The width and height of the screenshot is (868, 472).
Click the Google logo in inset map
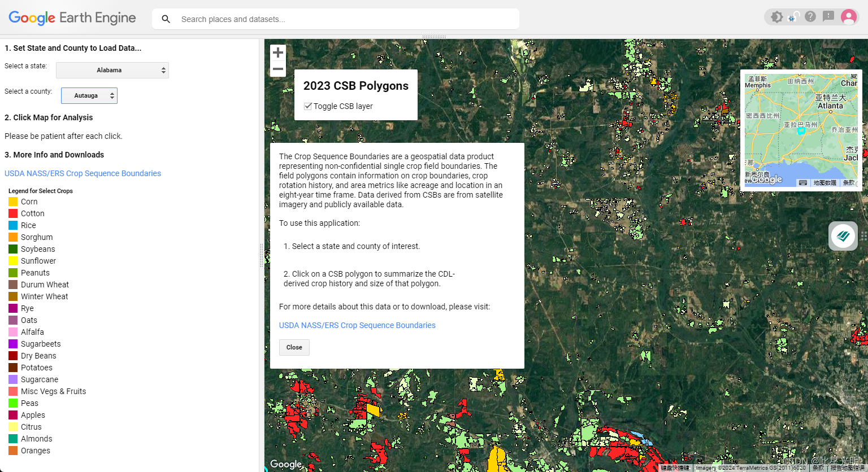(766, 180)
